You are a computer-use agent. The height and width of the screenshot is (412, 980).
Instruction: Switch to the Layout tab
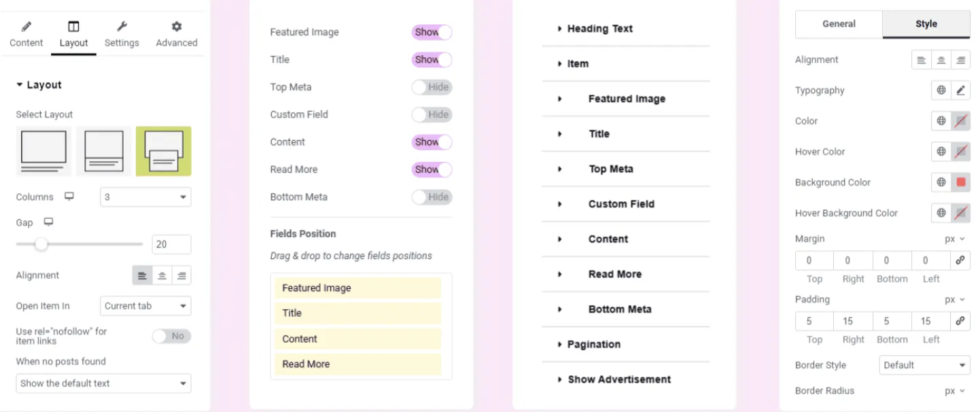pos(73,34)
